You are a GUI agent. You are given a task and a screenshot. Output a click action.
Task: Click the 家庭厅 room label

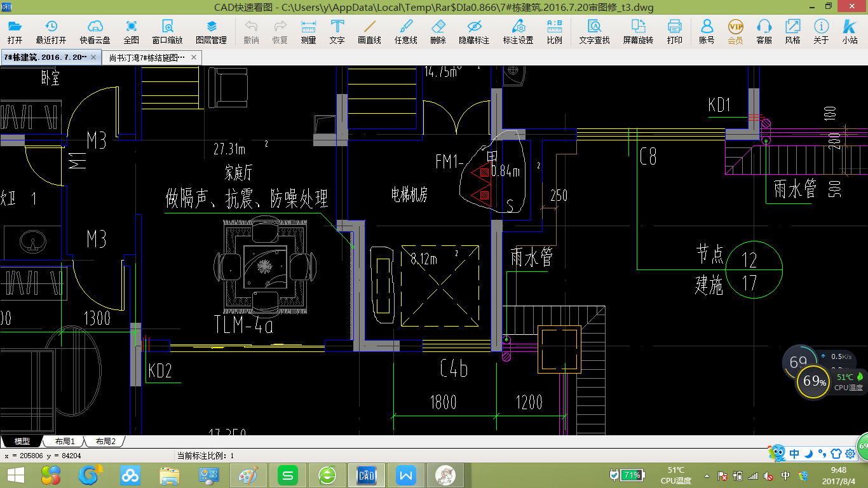[x=238, y=172]
